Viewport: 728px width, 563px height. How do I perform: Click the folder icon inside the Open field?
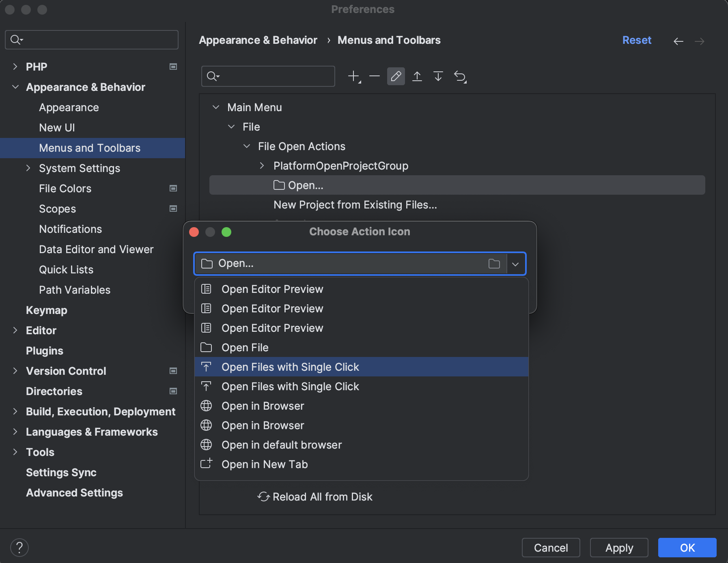pos(494,263)
